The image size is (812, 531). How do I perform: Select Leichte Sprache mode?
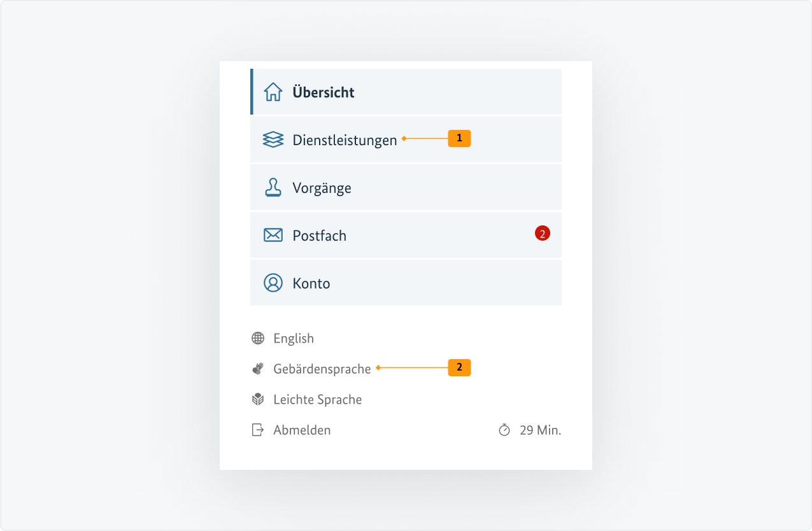pyautogui.click(x=317, y=399)
